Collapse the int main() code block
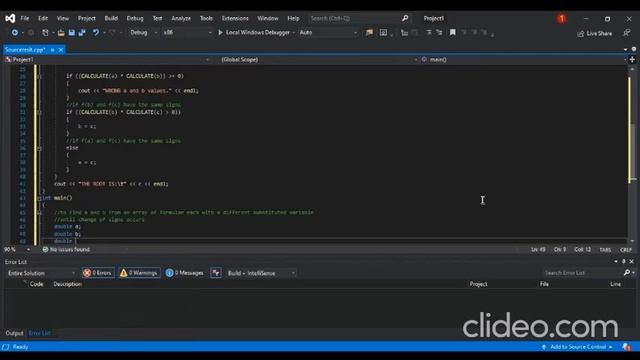 pyautogui.click(x=40, y=198)
